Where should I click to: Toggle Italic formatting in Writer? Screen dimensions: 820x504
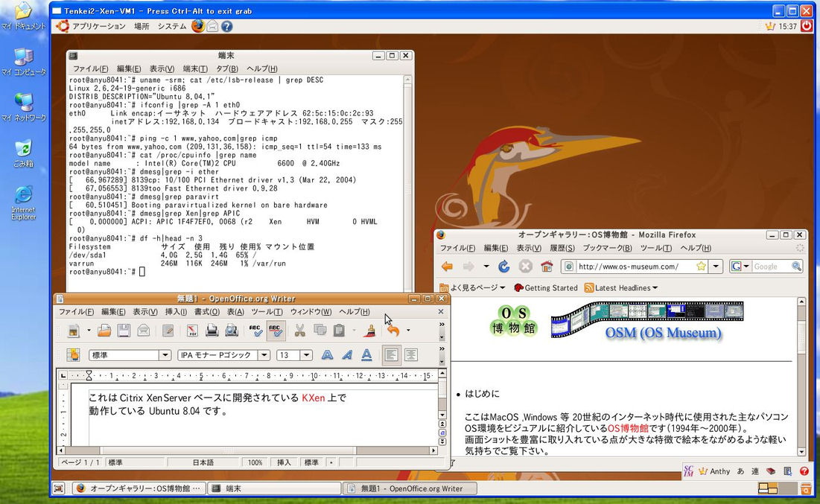click(x=347, y=355)
